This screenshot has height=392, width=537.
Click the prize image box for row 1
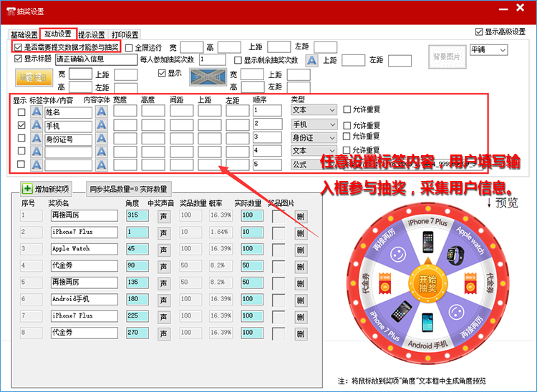coord(278,215)
